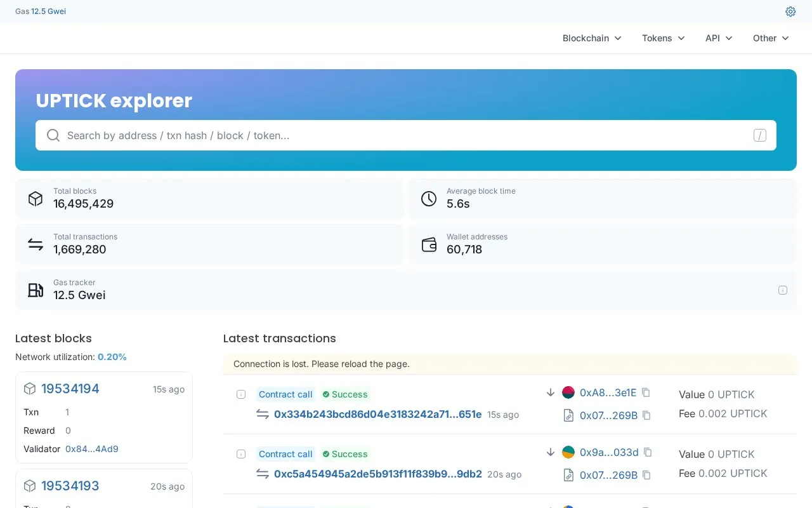
Task: Open block 19534194
Action: pyautogui.click(x=70, y=389)
